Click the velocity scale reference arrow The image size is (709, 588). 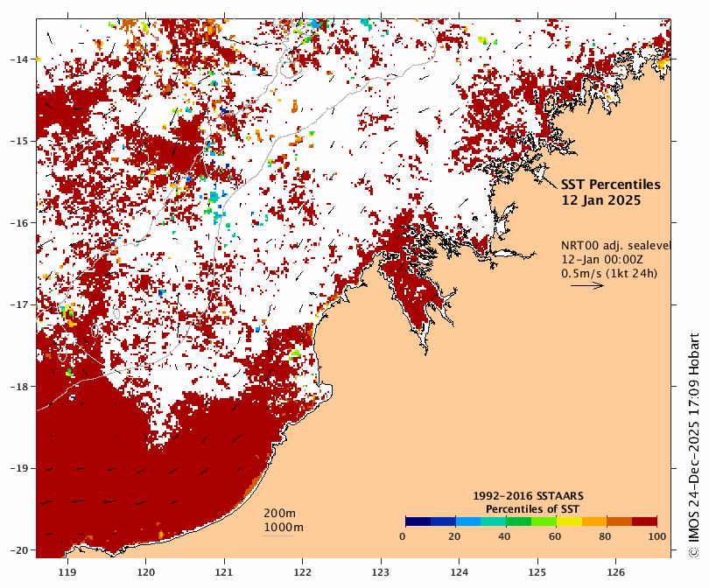[587, 285]
